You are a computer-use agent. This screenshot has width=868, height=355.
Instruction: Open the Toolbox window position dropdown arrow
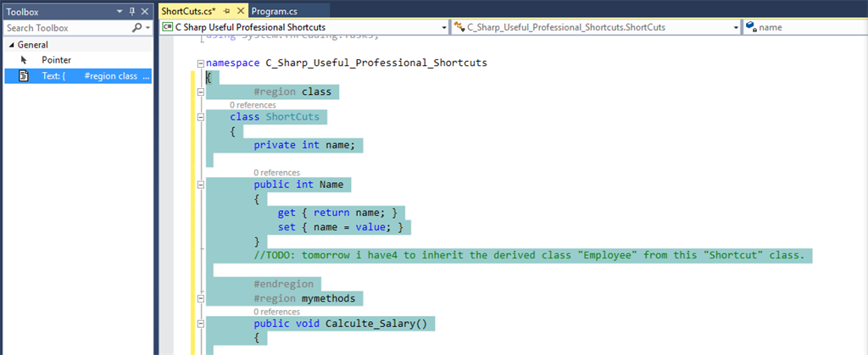click(x=120, y=11)
